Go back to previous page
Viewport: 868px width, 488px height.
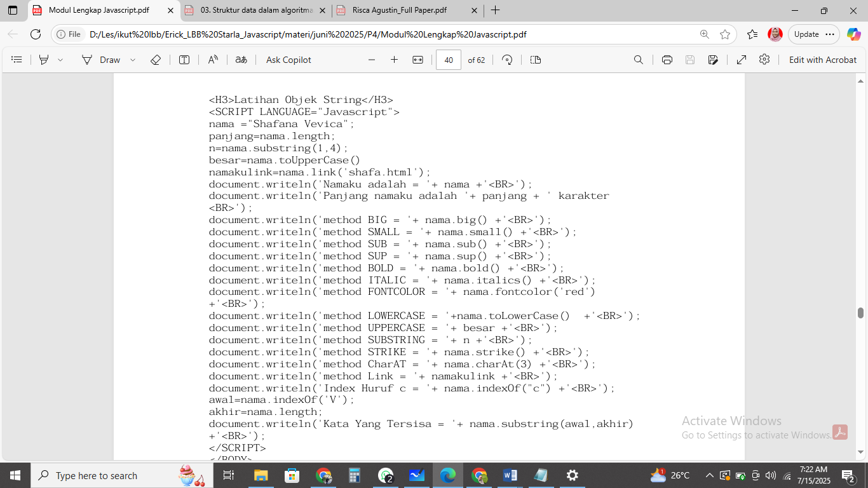13,34
